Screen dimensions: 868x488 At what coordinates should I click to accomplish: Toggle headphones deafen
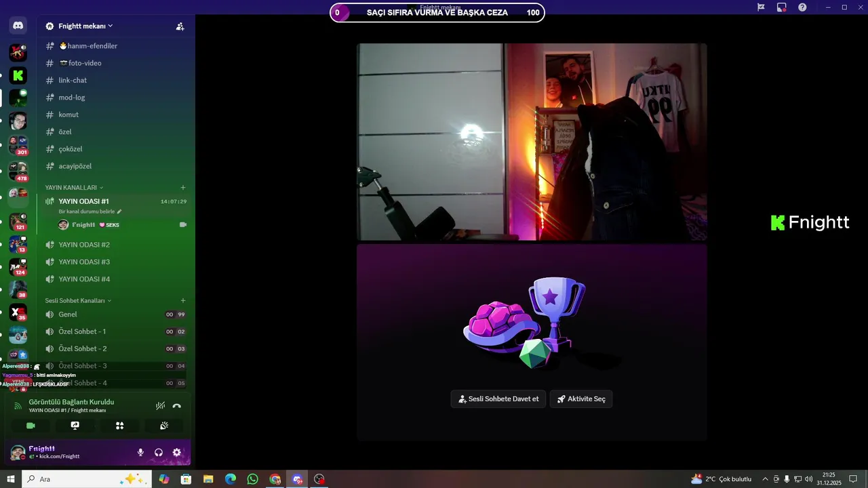coord(159,452)
